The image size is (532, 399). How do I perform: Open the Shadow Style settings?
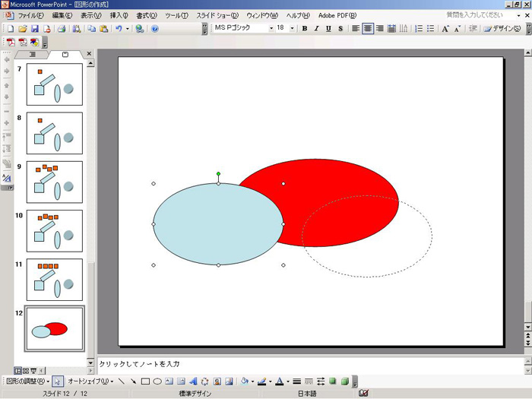point(333,382)
